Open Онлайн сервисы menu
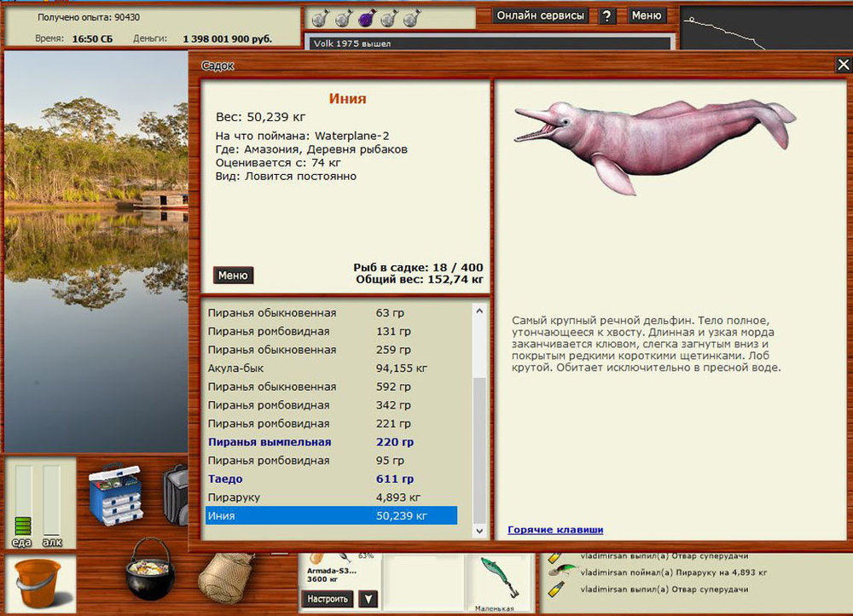 point(541,15)
